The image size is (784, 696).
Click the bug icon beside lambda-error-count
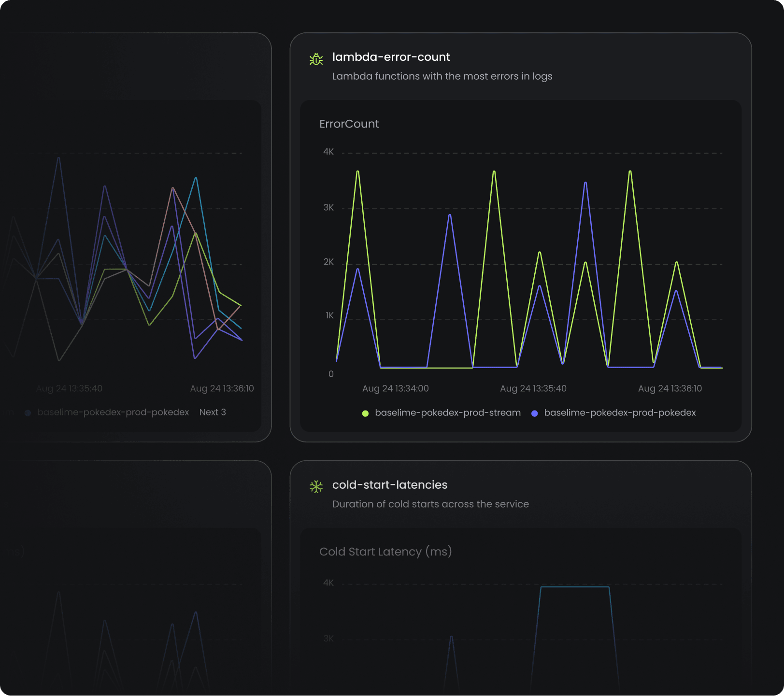coord(316,59)
